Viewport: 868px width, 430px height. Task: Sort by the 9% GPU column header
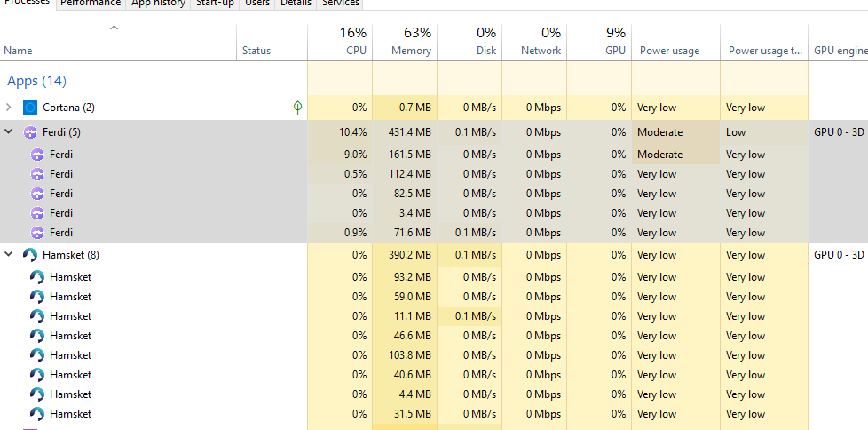[599, 42]
